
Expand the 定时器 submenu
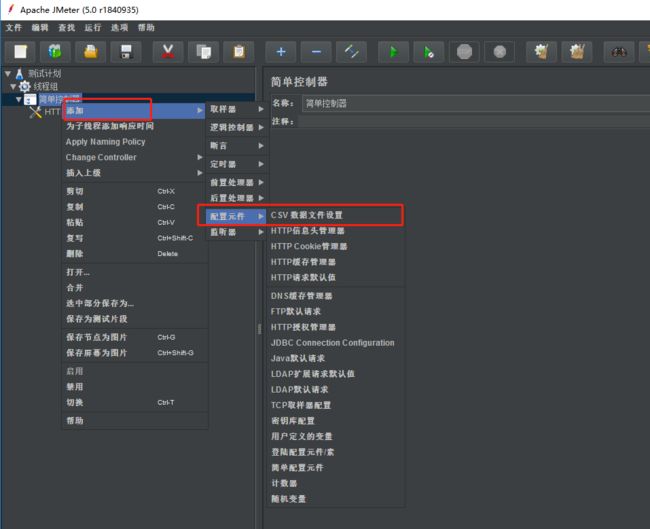[237, 164]
